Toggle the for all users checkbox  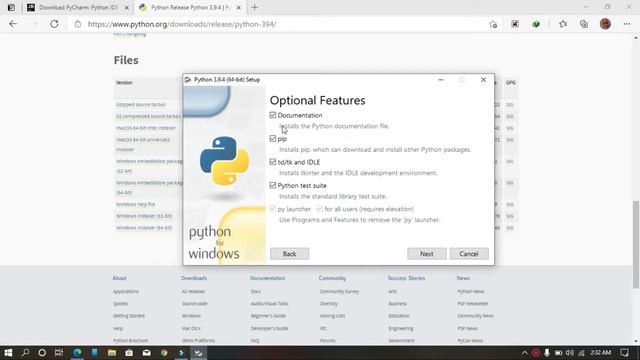point(320,209)
